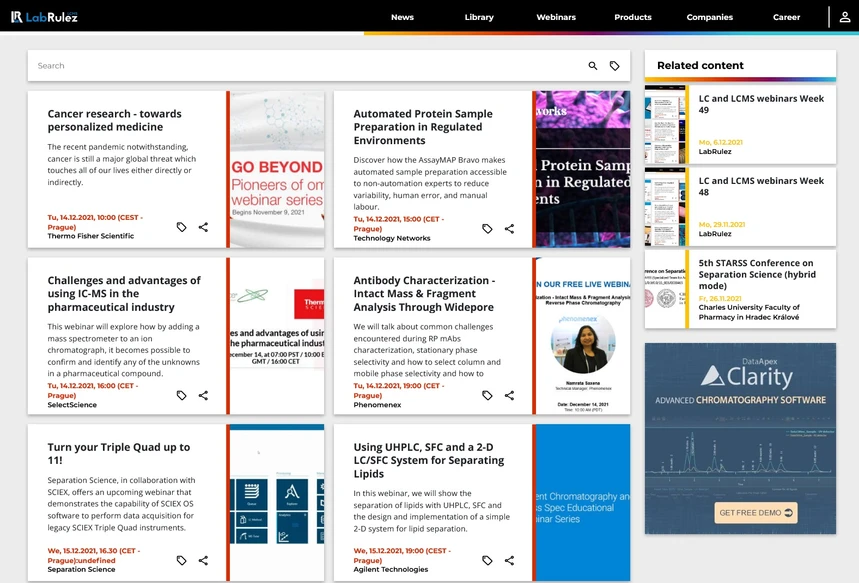Click the STARSS Conference thumbnail
The height and width of the screenshot is (583, 859).
[665, 289]
